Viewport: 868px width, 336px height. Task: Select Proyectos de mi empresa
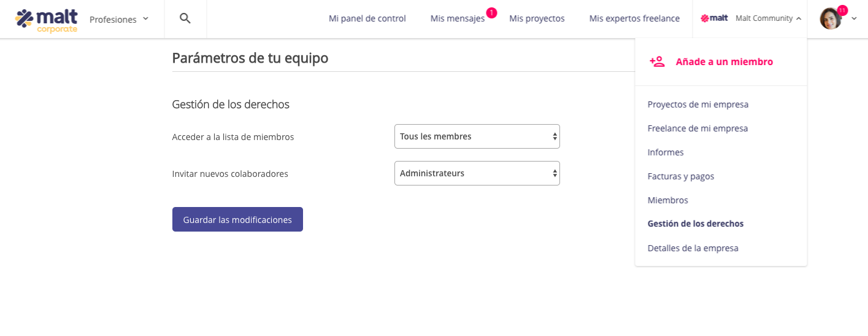698,104
